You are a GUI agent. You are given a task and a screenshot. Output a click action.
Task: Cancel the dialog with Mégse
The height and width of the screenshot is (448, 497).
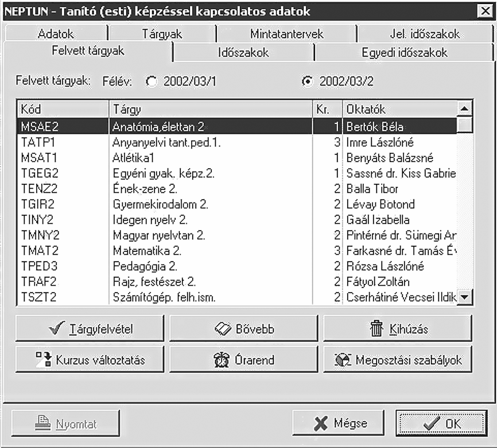(338, 423)
